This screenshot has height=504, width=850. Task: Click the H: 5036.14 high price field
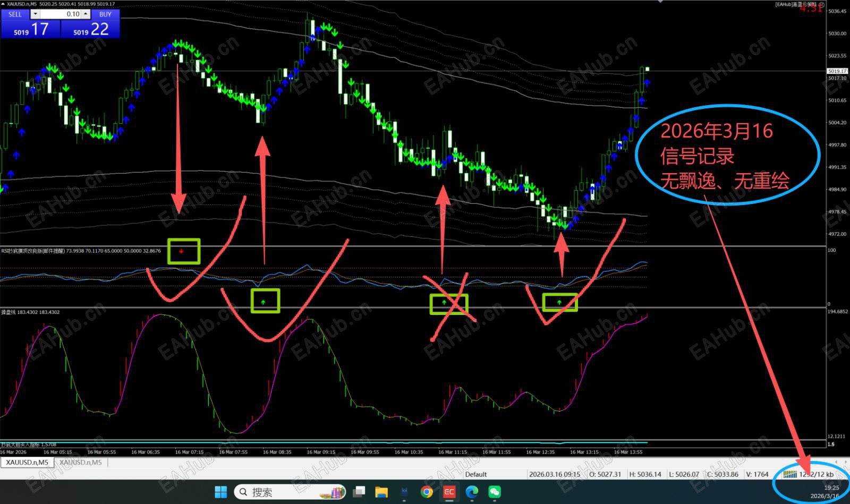coord(645,474)
